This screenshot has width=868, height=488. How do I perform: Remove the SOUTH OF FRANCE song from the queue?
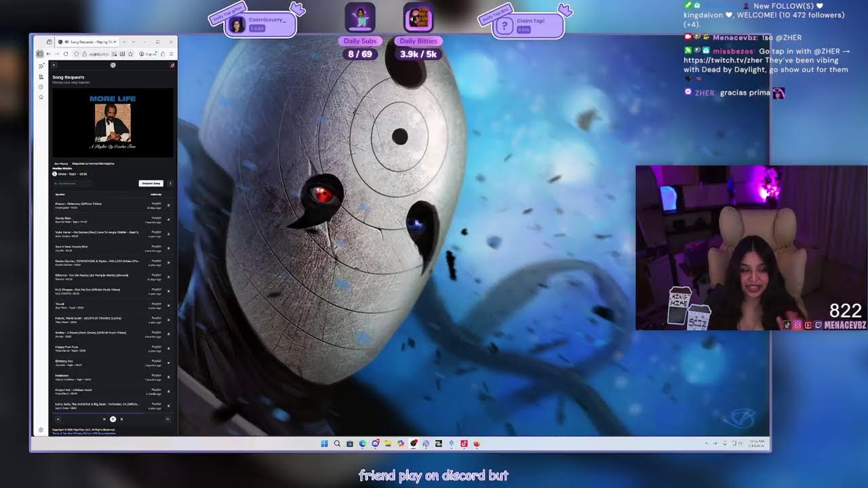point(169,319)
